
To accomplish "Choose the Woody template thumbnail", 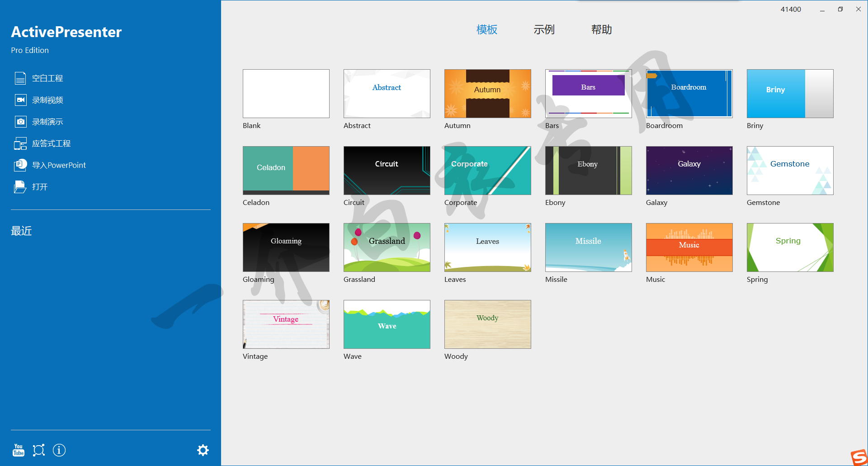I will click(488, 324).
